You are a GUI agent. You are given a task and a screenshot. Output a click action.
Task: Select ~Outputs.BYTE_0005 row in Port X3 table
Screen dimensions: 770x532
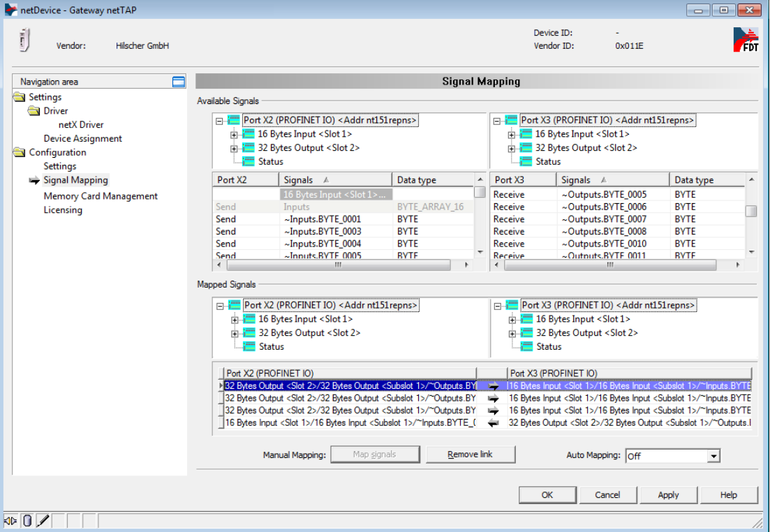coord(618,195)
